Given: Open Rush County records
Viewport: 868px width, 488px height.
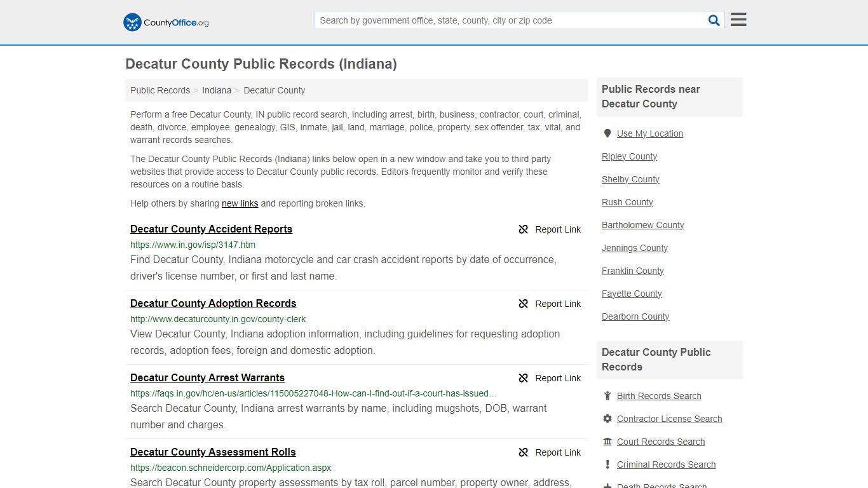Looking at the screenshot, I should (627, 202).
